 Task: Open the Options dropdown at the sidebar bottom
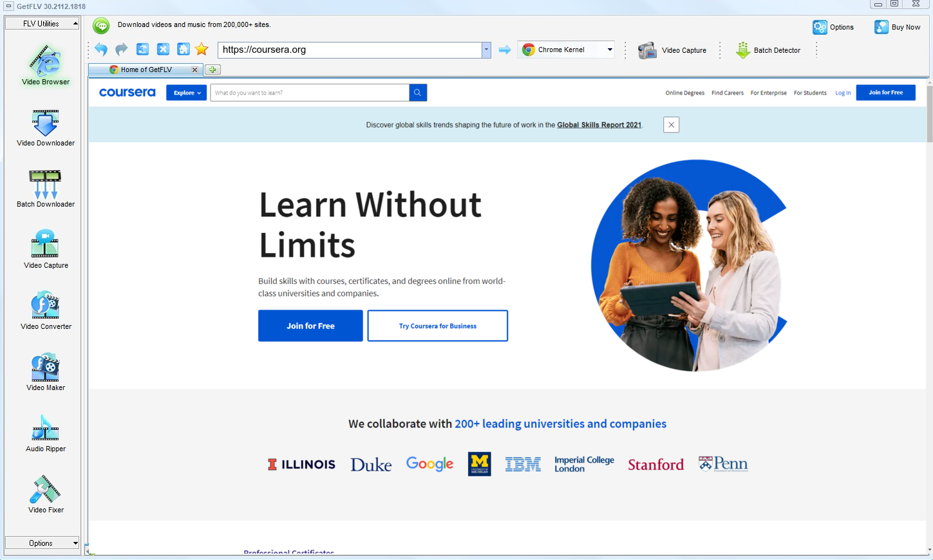click(x=42, y=543)
